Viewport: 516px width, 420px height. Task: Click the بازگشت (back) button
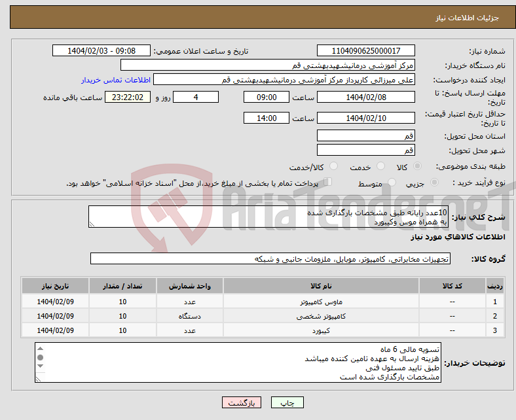click(x=241, y=402)
